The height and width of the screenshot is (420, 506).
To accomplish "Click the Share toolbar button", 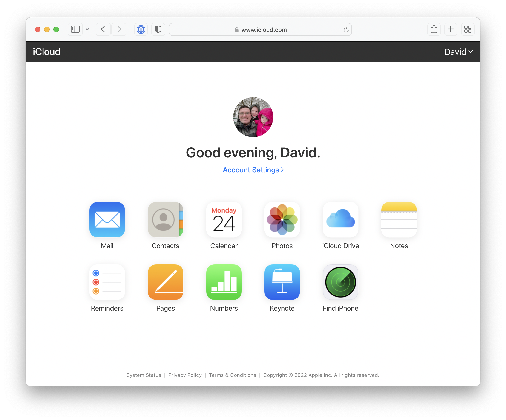I will (434, 29).
